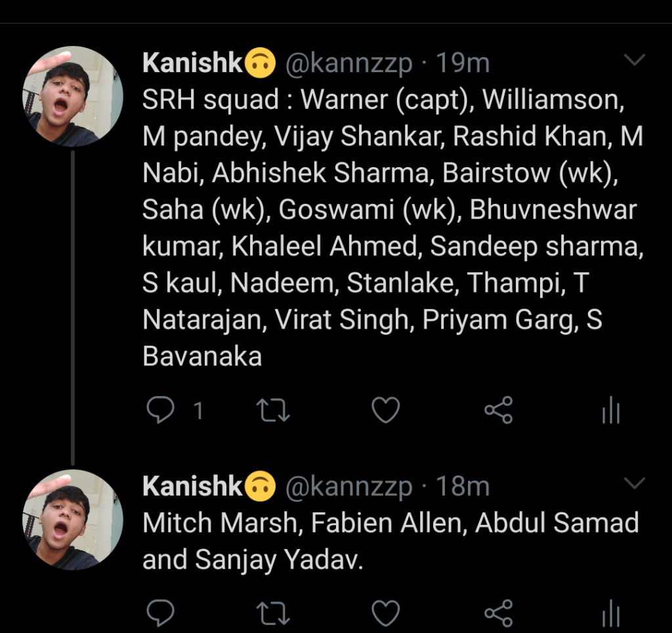Image resolution: width=672 pixels, height=633 pixels.
Task: Open options dropdown on SRH squad tweet
Action: coord(635,61)
